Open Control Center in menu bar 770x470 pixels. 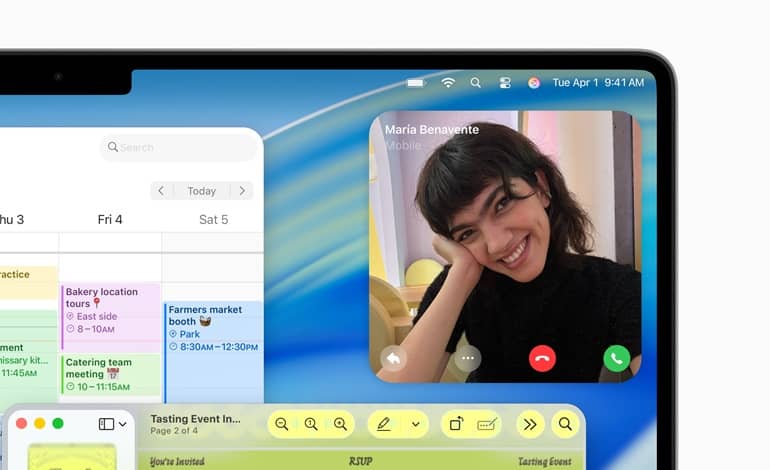[505, 83]
